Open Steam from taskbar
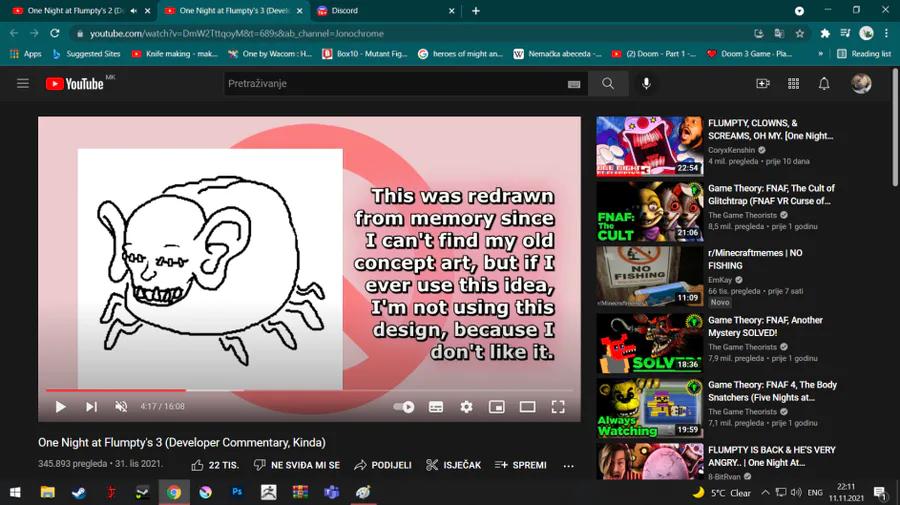The image size is (900, 505). pyautogui.click(x=79, y=492)
